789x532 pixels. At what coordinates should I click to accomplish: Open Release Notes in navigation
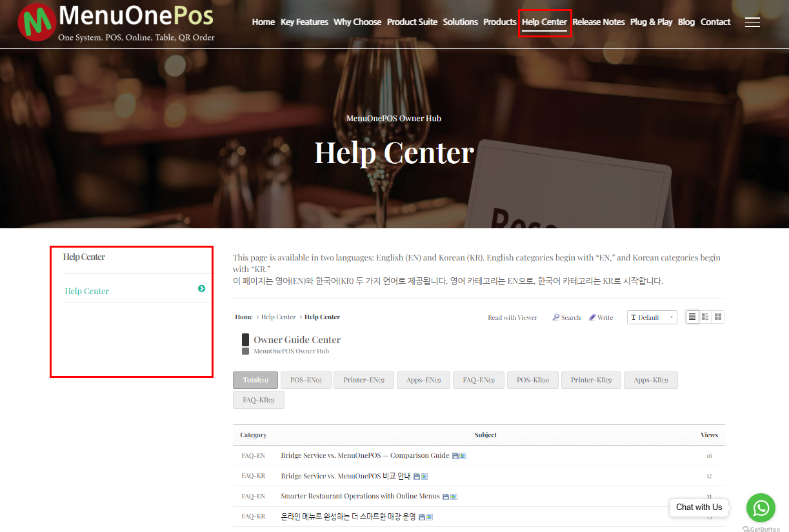point(599,22)
